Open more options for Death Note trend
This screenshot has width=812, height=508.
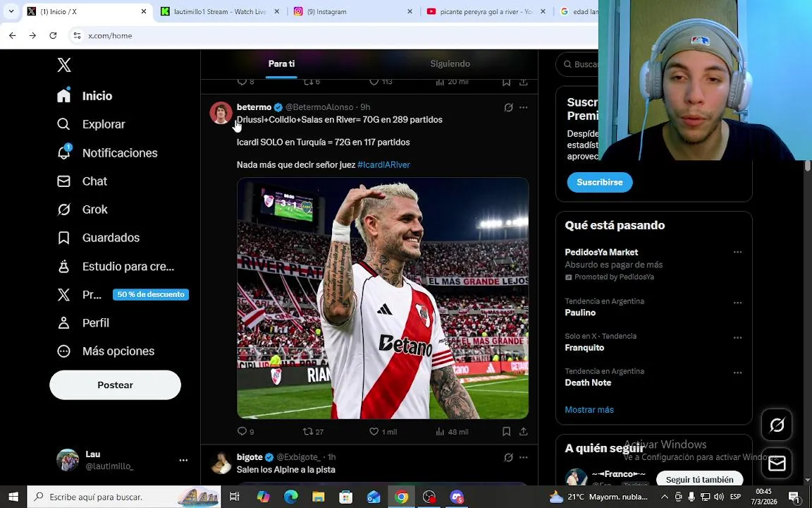click(x=737, y=373)
